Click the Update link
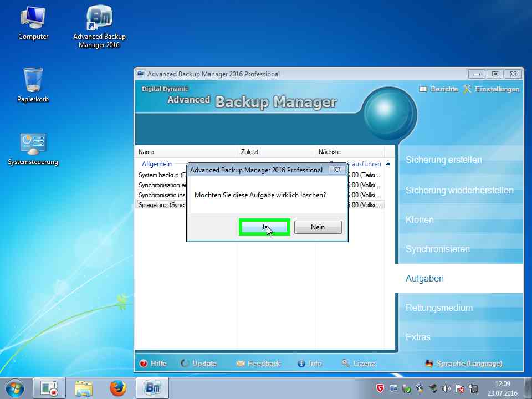This screenshot has width=532, height=399. coord(204,364)
